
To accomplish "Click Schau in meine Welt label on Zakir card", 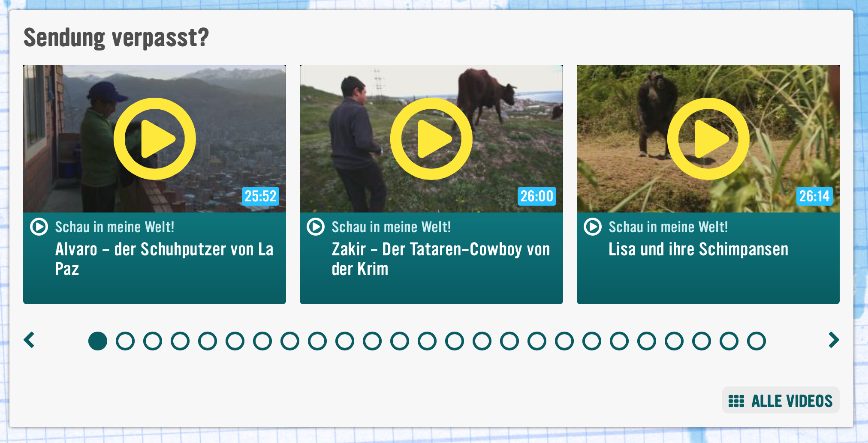I will click(391, 227).
